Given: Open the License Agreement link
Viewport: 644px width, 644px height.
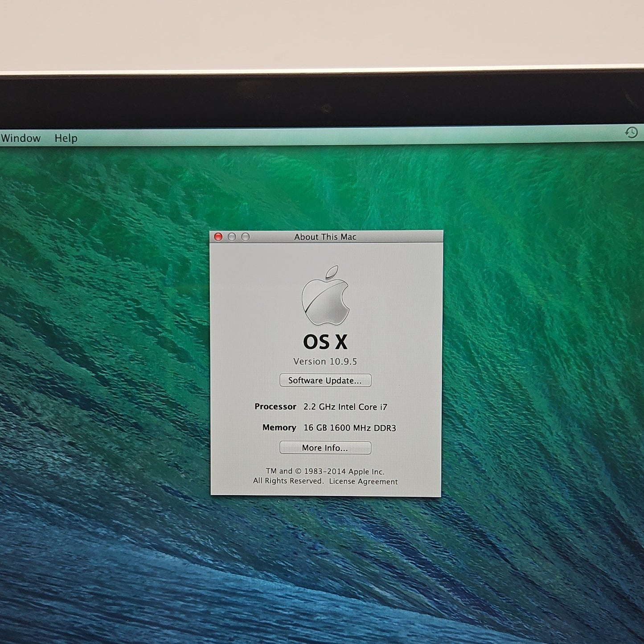Looking at the screenshot, I should 363,481.
